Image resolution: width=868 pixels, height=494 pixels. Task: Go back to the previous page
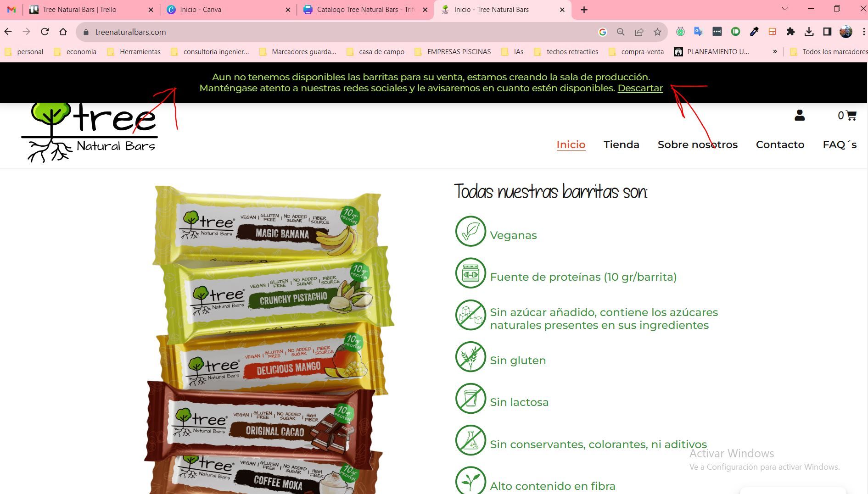(8, 32)
